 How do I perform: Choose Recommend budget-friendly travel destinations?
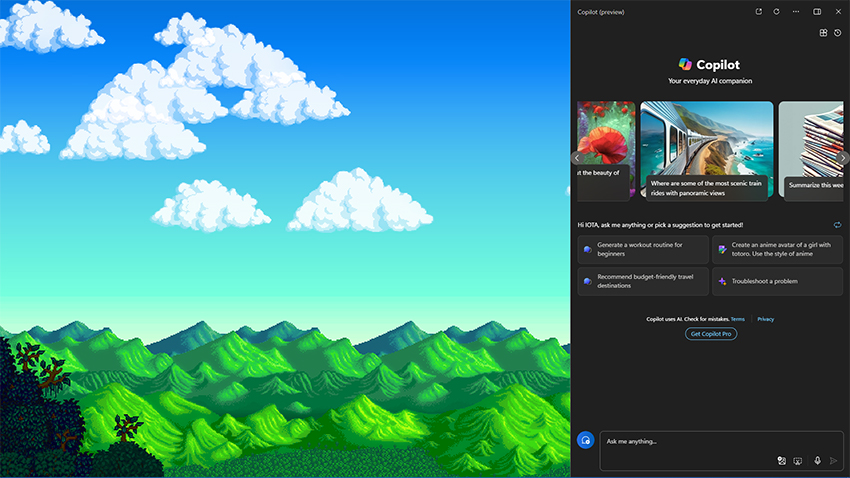pyautogui.click(x=643, y=281)
